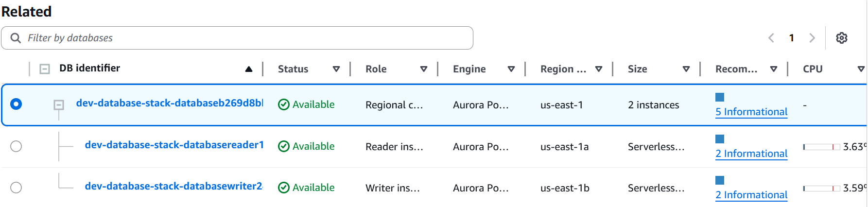Select the databasewriter2 radio button
Image resolution: width=868 pixels, height=207 pixels.
click(x=16, y=188)
